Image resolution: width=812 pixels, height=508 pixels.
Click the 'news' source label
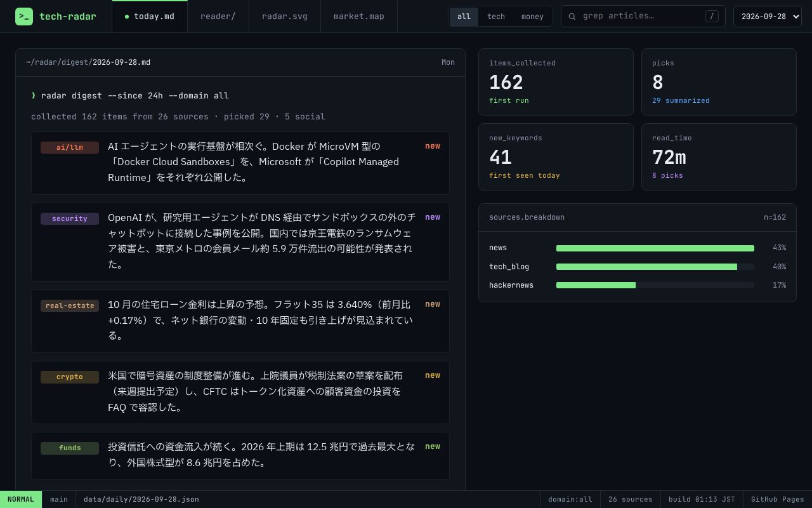click(x=498, y=248)
